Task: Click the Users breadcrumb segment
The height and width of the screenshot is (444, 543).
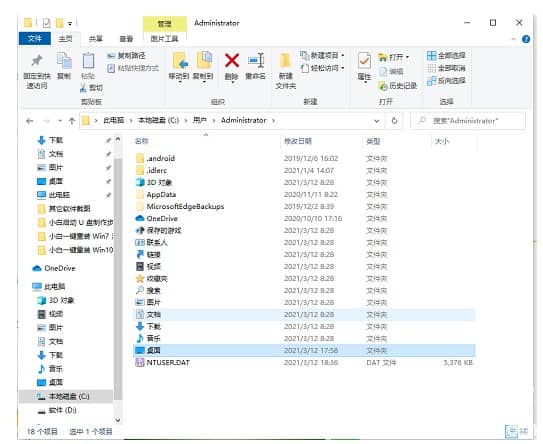Action: tap(199, 121)
